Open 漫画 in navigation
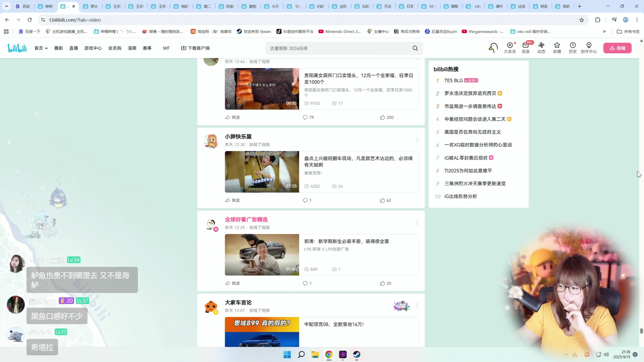 [x=132, y=48]
